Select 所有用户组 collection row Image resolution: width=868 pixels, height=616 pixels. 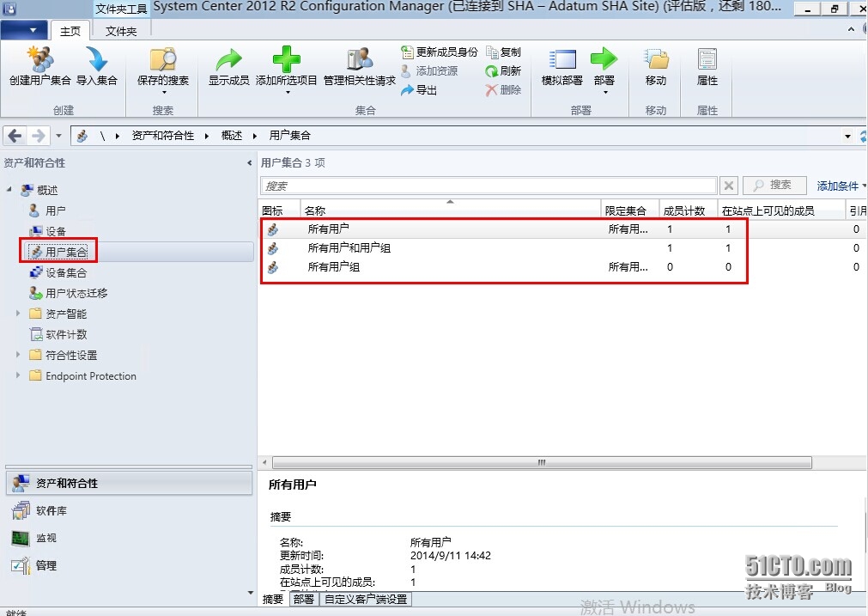[563, 267]
